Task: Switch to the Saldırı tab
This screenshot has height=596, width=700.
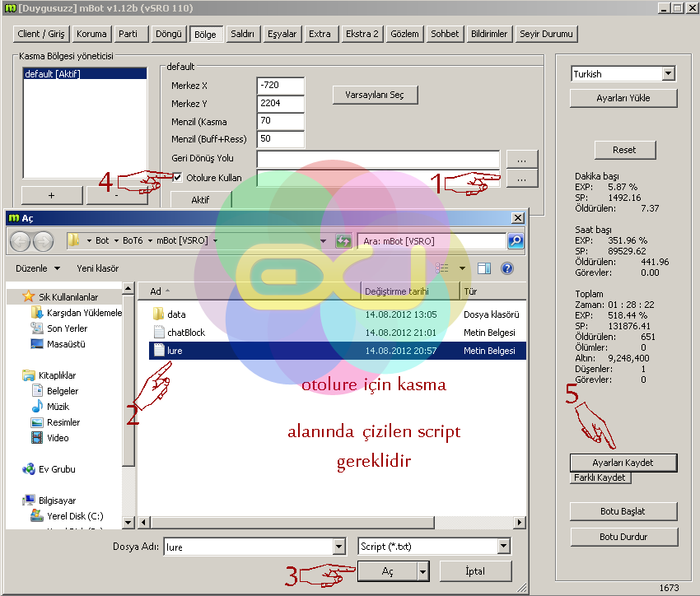Action: click(242, 34)
